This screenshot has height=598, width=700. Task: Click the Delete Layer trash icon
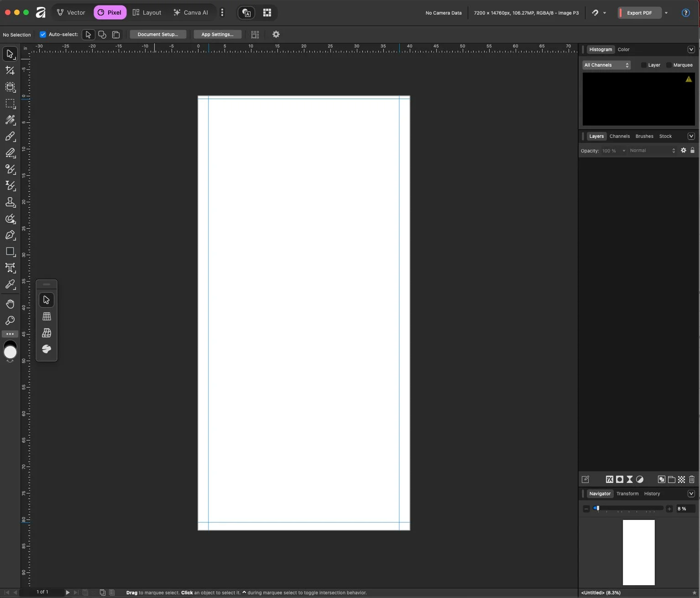(692, 479)
